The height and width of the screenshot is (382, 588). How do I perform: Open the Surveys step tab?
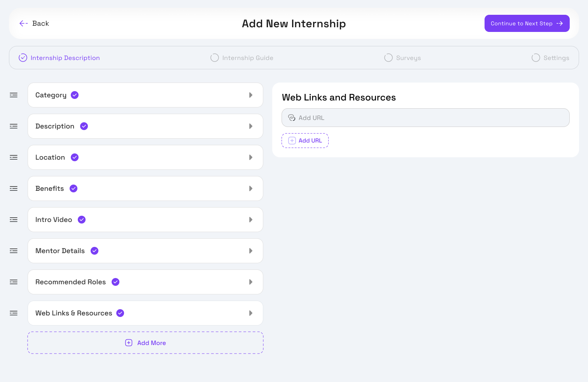coord(402,58)
